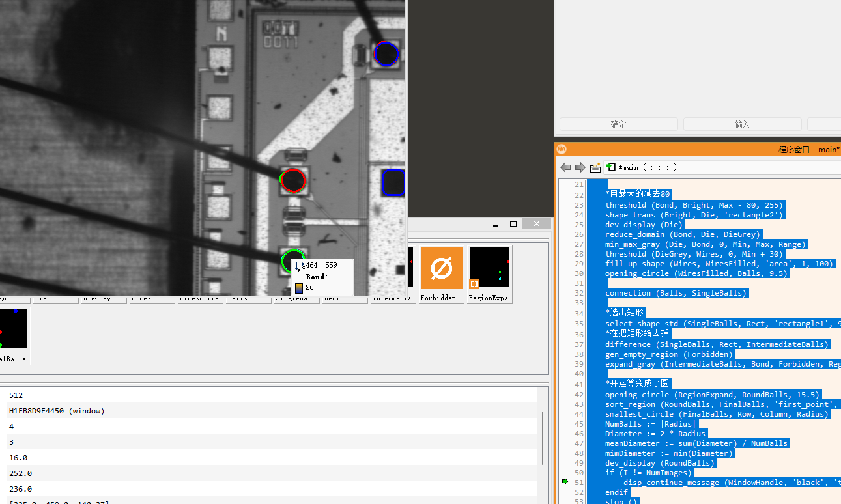Click code line opening_circle (WiresFilled, Balls, 9.5)
Screen dimensions: 841x504
696,273
